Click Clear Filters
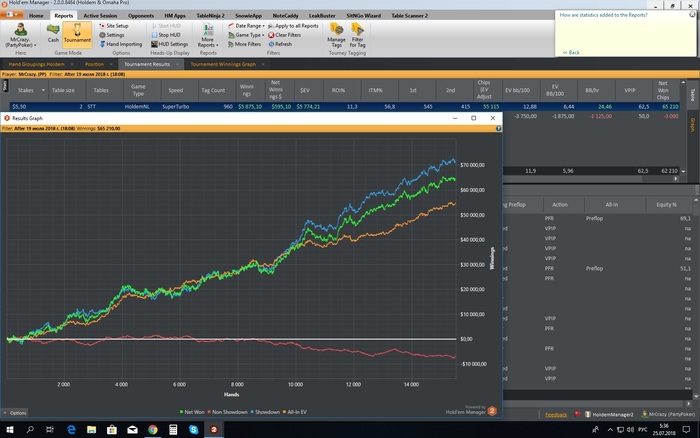 [284, 35]
